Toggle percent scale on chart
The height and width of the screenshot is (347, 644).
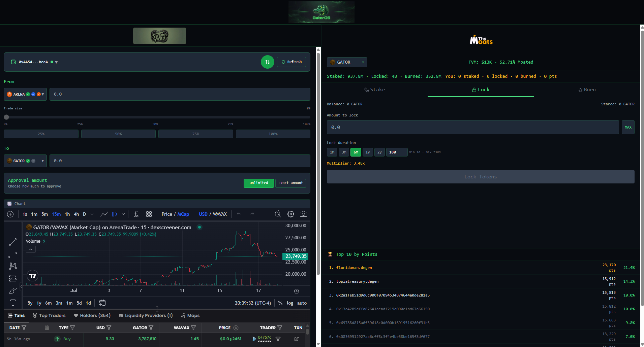280,303
